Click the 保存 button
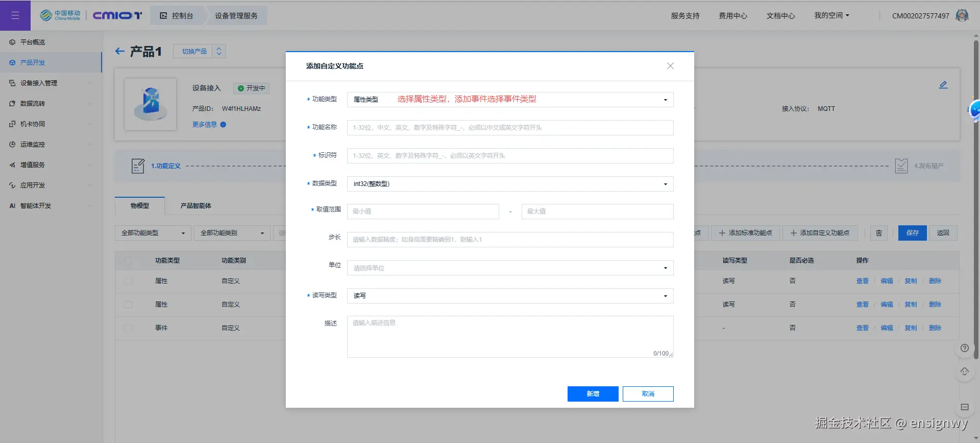The image size is (980, 443). (913, 233)
